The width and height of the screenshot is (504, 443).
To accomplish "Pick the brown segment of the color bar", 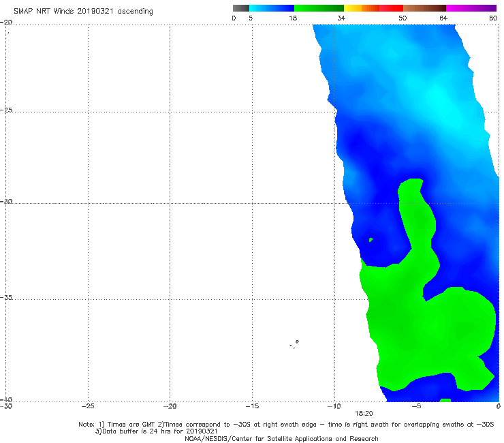I will tap(424, 8).
